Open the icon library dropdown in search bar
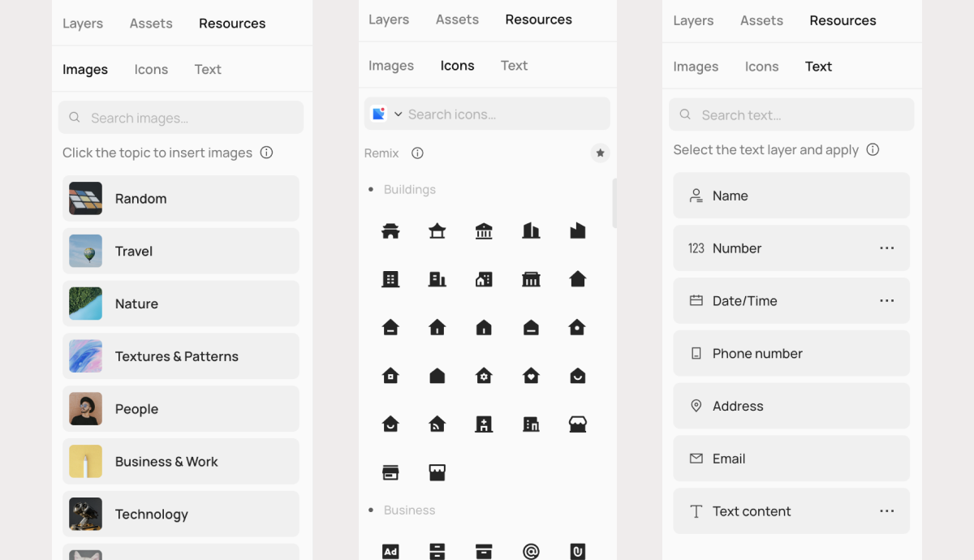This screenshot has height=560, width=974. click(398, 114)
